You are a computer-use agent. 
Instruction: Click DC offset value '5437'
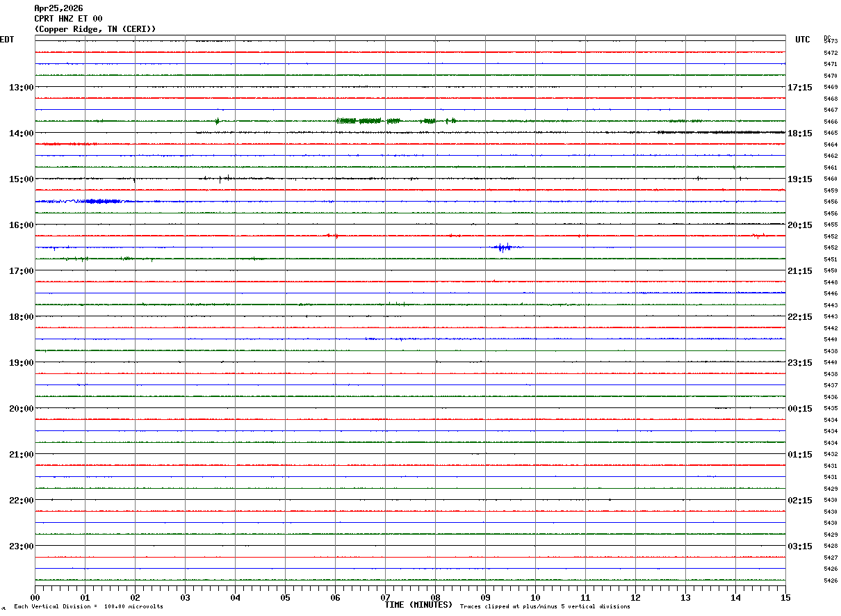[x=830, y=385]
